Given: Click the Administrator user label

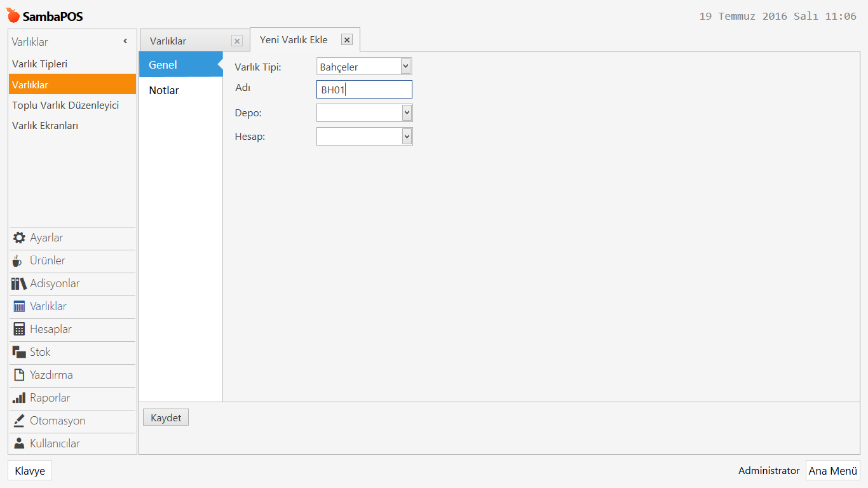Looking at the screenshot, I should [769, 471].
